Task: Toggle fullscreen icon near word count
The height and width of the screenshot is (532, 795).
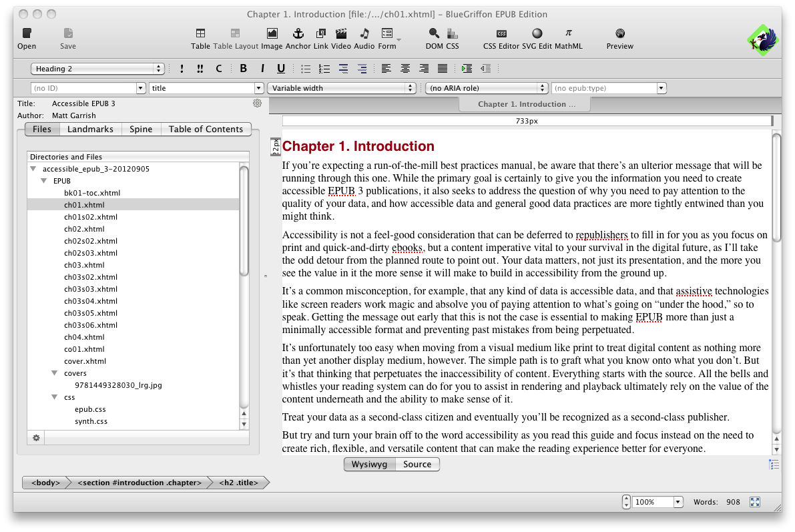Action: pyautogui.click(x=755, y=502)
